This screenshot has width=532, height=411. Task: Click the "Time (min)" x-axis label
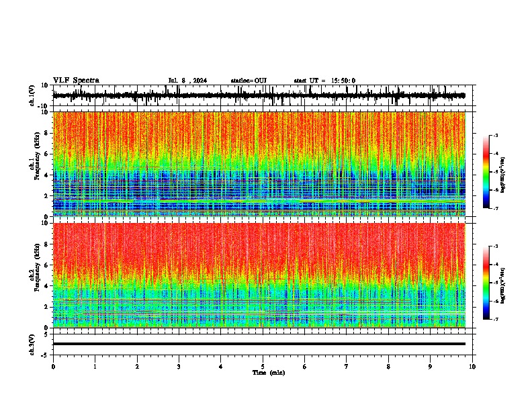click(x=269, y=373)
